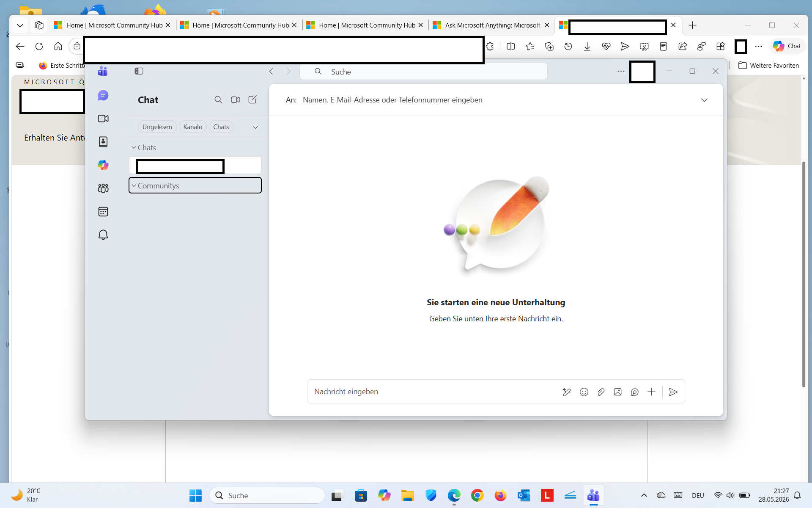Send the message with arrow icon
Image resolution: width=812 pixels, height=508 pixels.
tap(673, 392)
